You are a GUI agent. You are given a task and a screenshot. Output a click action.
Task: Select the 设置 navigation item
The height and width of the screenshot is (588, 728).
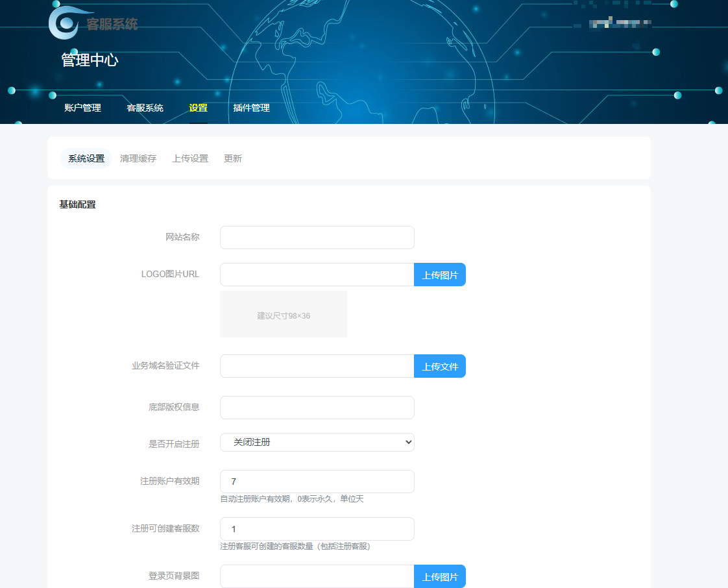(x=198, y=108)
